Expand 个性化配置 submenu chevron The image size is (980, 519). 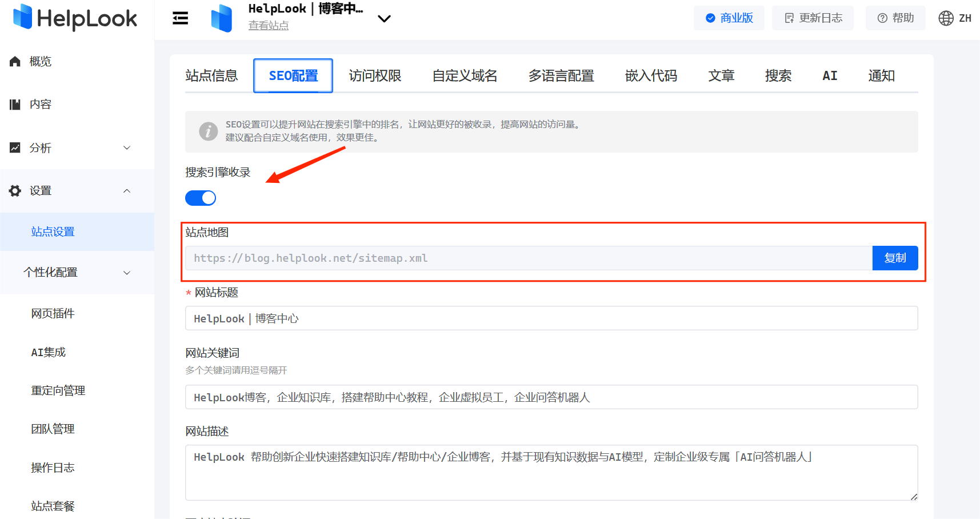(x=127, y=273)
